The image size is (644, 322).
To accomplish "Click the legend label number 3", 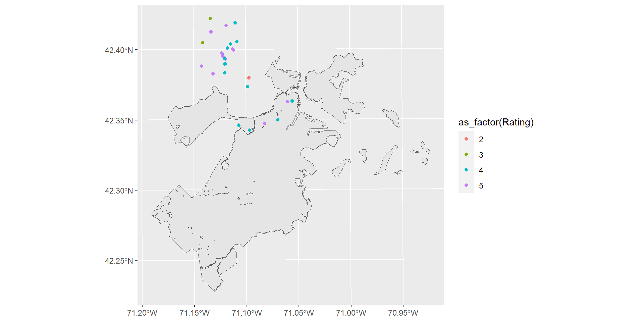I will tap(481, 155).
